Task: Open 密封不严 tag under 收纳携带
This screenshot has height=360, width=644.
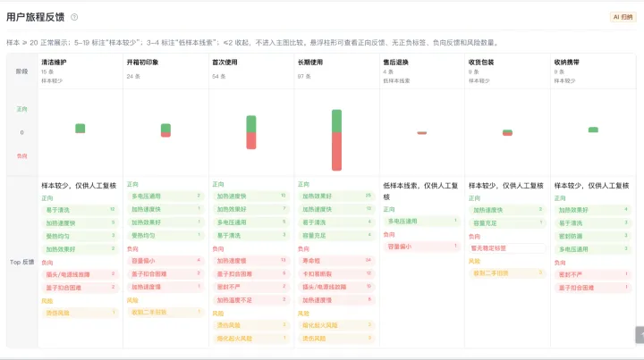Action: pos(593,274)
